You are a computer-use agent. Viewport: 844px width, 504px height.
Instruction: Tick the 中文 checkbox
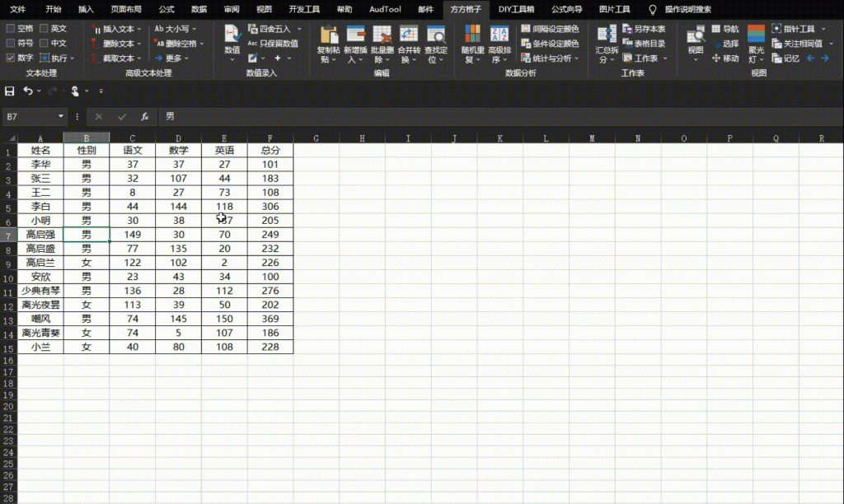[44, 44]
